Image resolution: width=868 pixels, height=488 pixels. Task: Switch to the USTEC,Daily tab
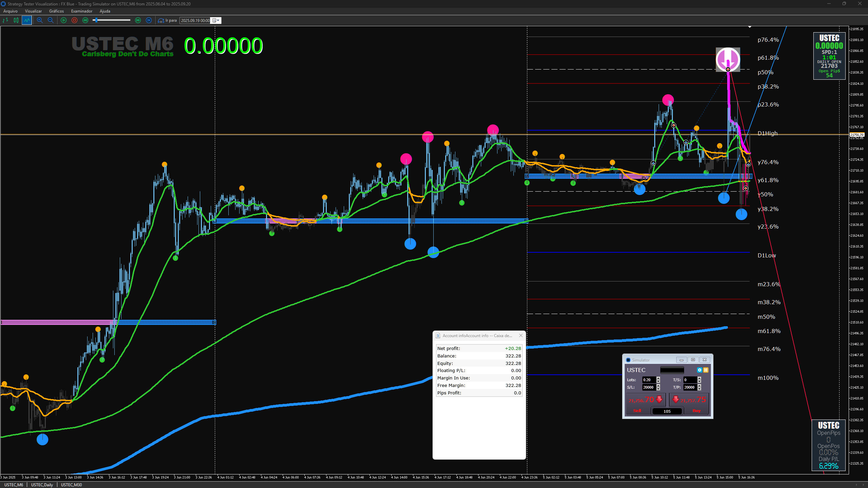[42, 485]
